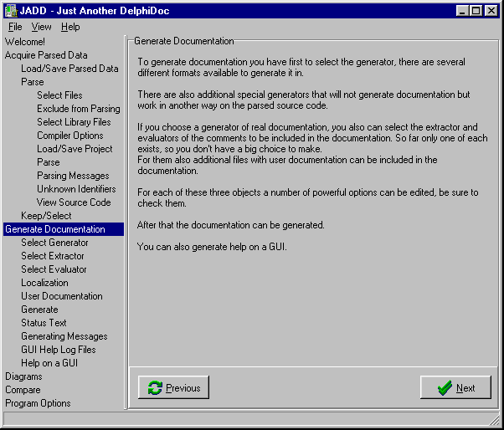Select the Welcome! tree item
The width and height of the screenshot is (504, 430).
(x=25, y=42)
